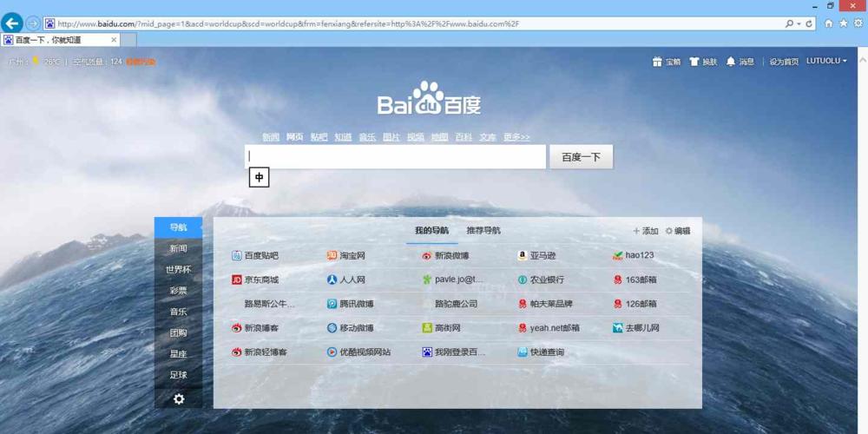Select 世界杯 in the left sidebar
This screenshot has width=868, height=434.
pyautogui.click(x=178, y=270)
